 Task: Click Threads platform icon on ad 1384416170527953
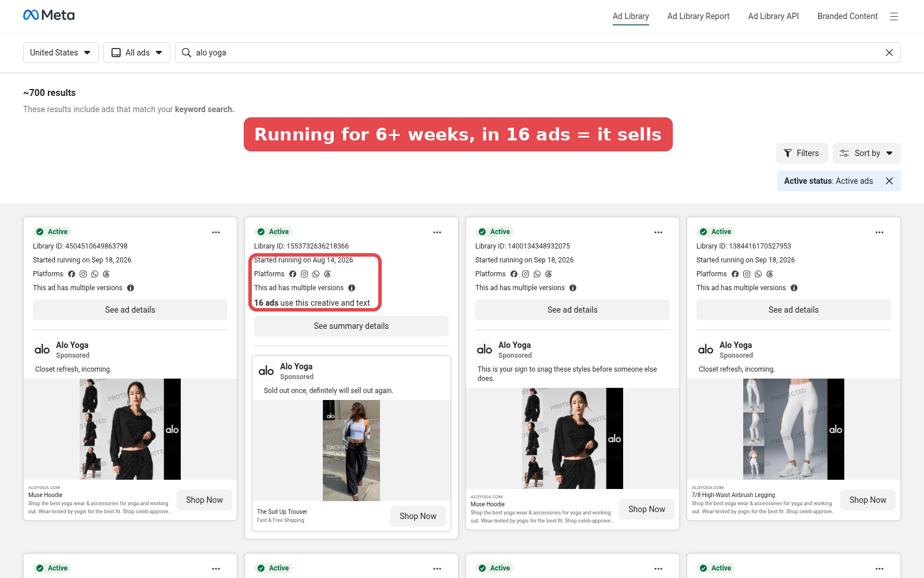tap(770, 274)
